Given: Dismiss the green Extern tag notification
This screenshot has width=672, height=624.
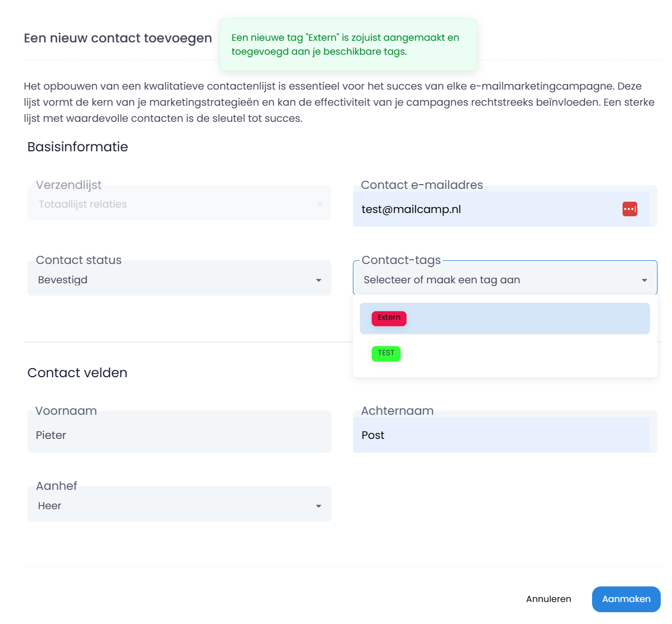Looking at the screenshot, I should point(348,45).
